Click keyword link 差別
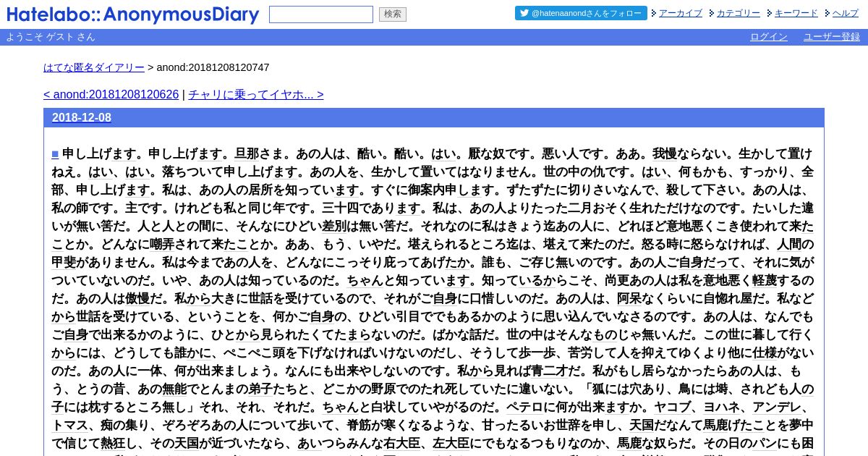The image size is (868, 456). tap(334, 226)
